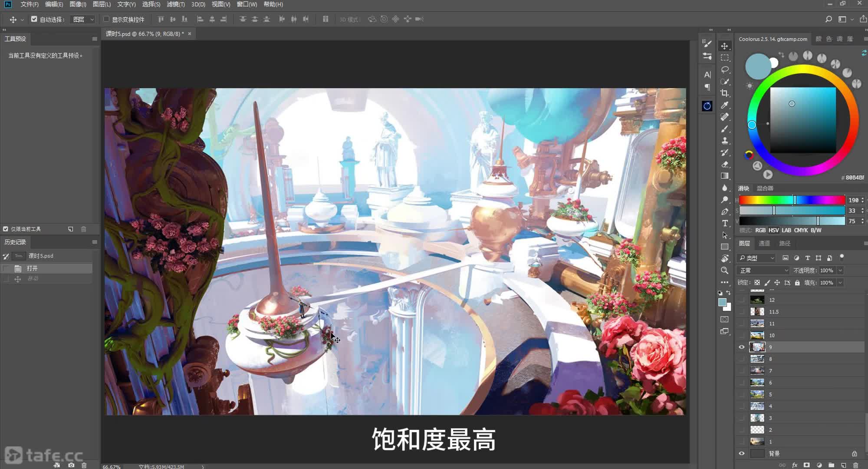Select the Eraser tool
The width and height of the screenshot is (868, 469).
coord(724,164)
